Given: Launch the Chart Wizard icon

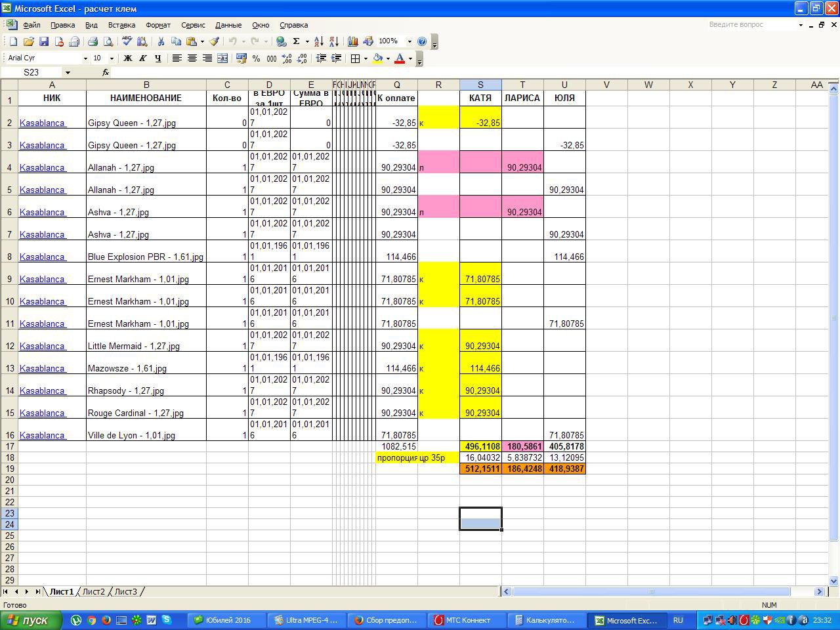Looking at the screenshot, I should pos(352,41).
